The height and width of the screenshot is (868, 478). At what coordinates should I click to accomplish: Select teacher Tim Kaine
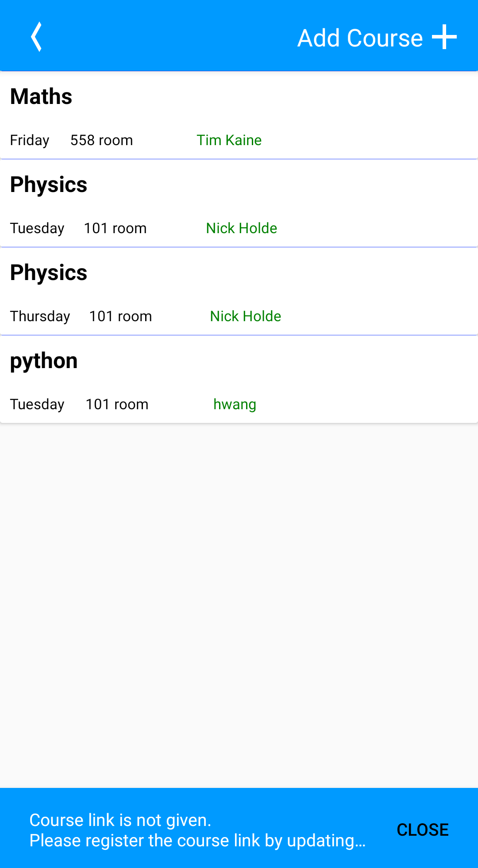(229, 140)
